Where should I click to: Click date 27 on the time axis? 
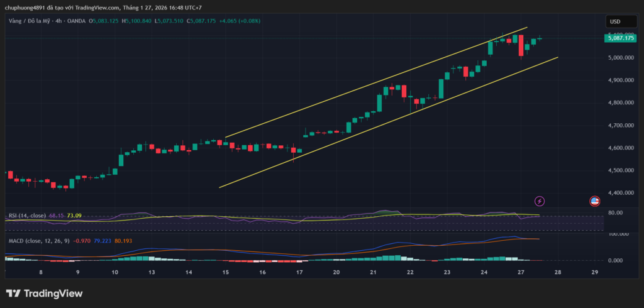point(521,273)
